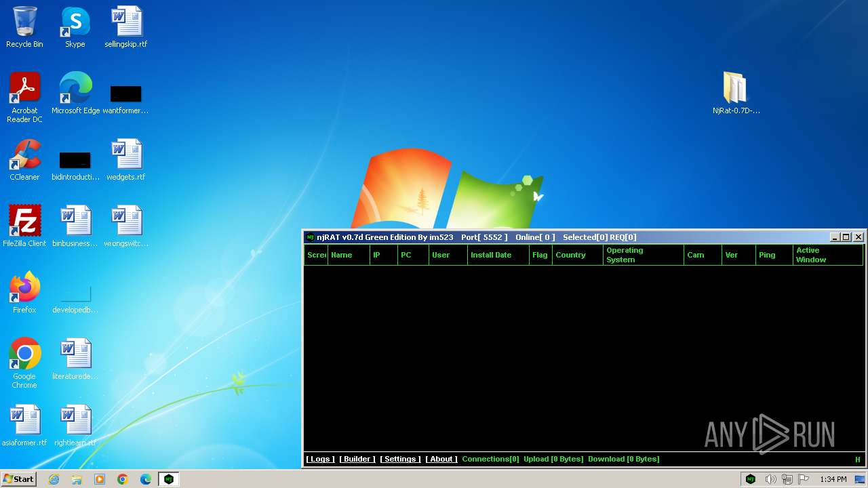Click the njRAT title bar text
This screenshot has width=868, height=488.
pos(476,237)
